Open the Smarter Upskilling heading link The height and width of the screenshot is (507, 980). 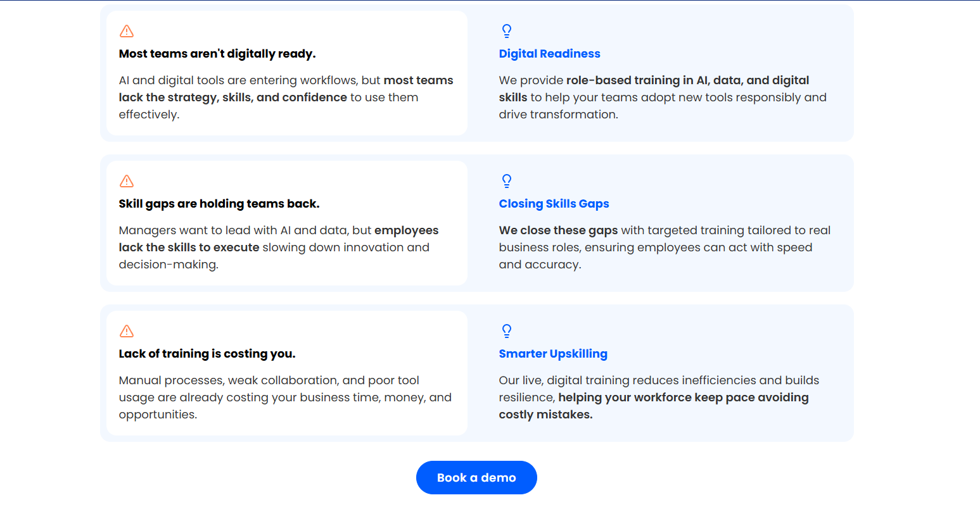[553, 354]
